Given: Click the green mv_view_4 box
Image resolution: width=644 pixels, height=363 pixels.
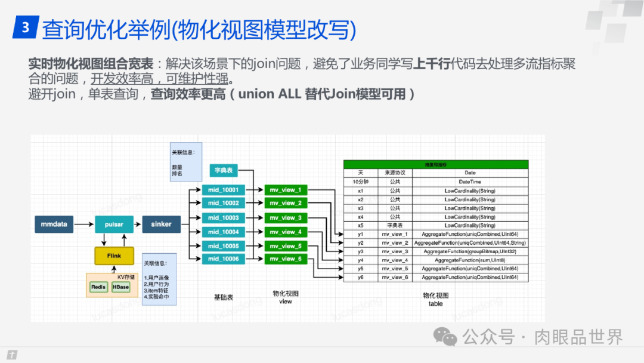Looking at the screenshot, I should (286, 232).
